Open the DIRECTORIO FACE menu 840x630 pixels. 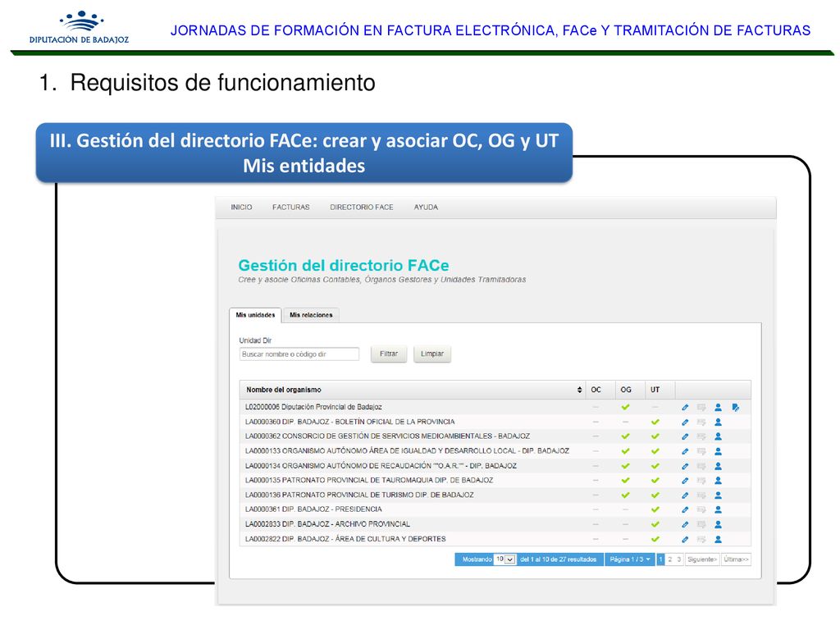(x=362, y=208)
